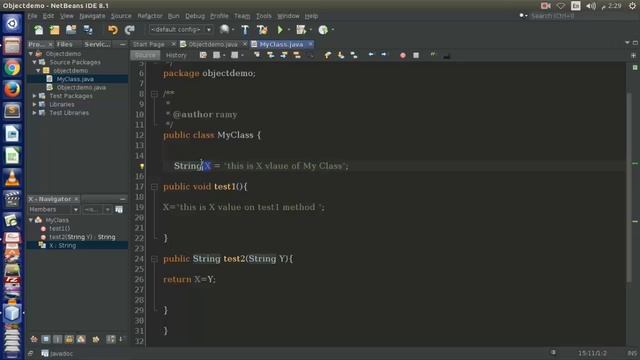Click the lightbulb hint on line 15
This screenshot has height=360, width=640.
point(142,166)
